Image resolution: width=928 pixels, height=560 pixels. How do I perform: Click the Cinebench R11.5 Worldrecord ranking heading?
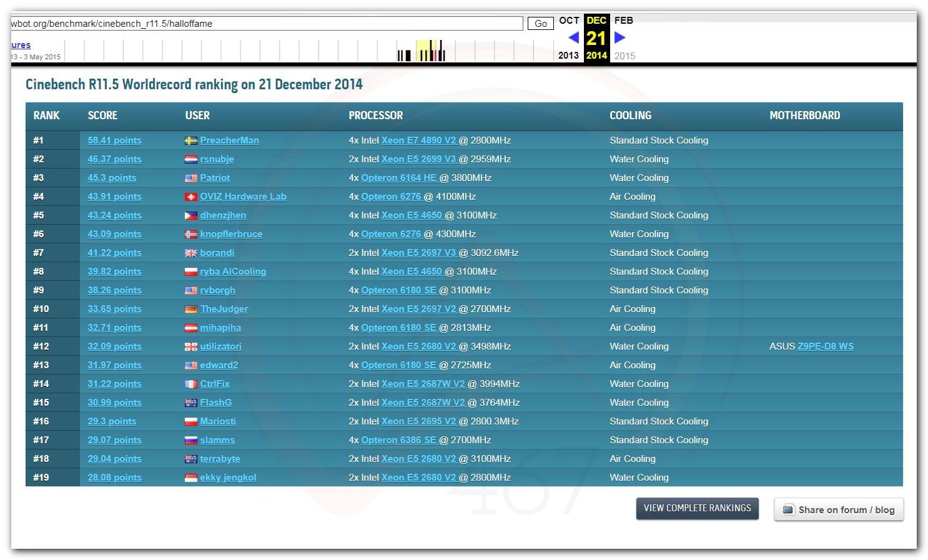click(194, 84)
